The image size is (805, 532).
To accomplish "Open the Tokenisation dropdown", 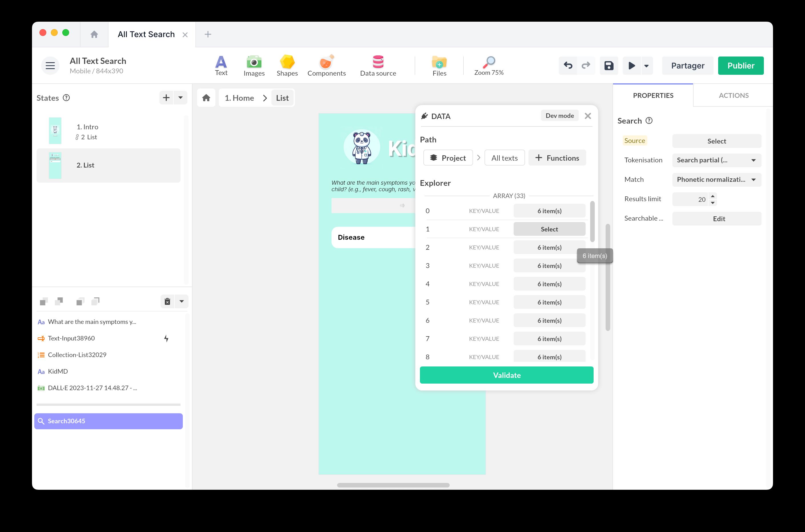I will 716,160.
